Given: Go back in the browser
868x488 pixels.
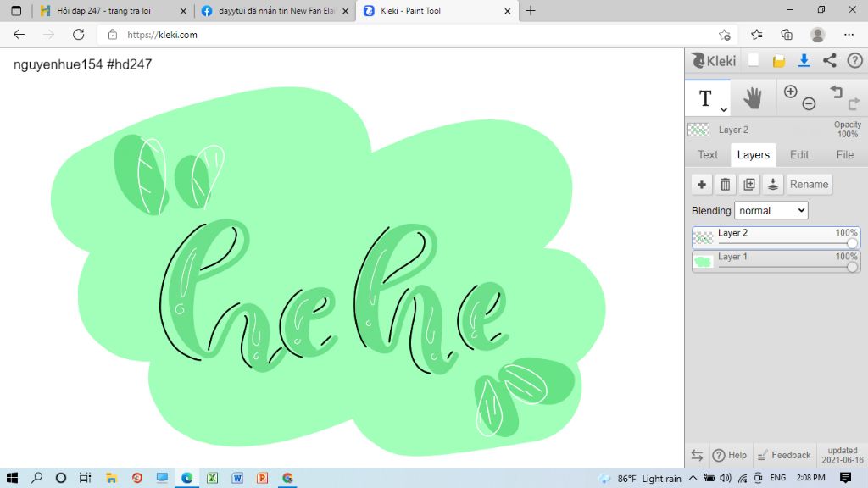Looking at the screenshot, I should pos(19,34).
